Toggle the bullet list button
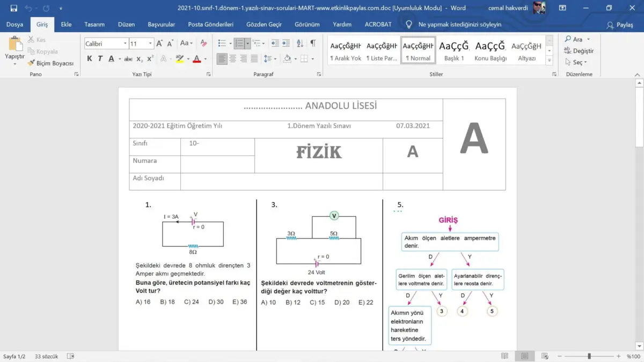 pos(222,43)
